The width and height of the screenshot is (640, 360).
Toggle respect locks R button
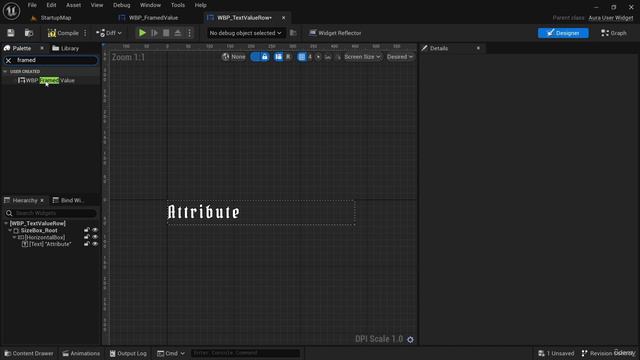click(288, 57)
